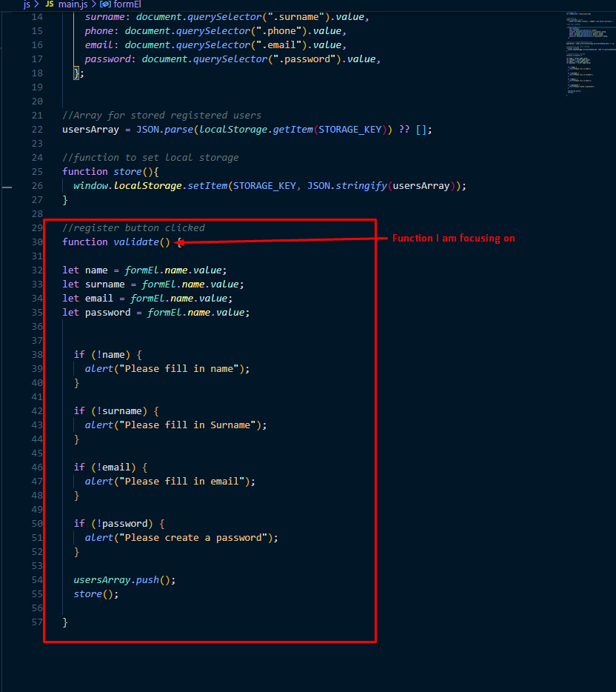Image resolution: width=616 pixels, height=692 pixels.
Task: Click the "let password" declaration line
Action: pos(156,313)
